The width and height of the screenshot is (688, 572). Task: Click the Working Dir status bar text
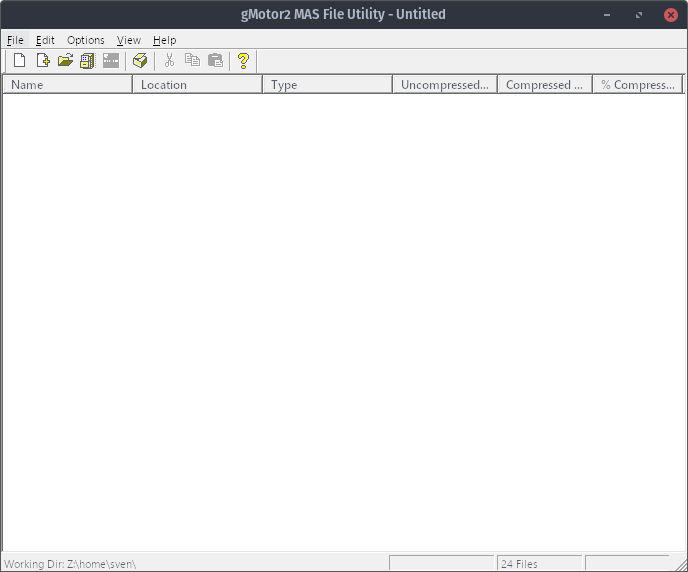70,564
